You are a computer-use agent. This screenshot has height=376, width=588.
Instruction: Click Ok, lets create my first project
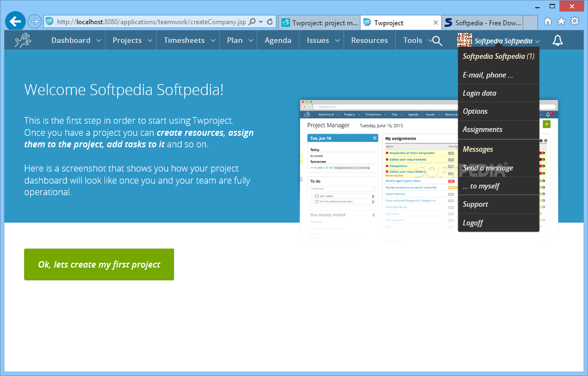click(99, 264)
